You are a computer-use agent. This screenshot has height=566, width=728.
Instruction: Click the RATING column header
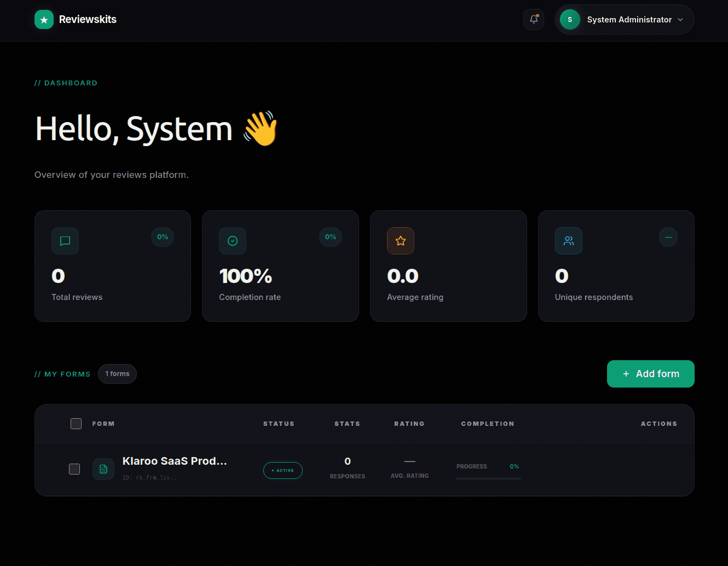click(409, 424)
